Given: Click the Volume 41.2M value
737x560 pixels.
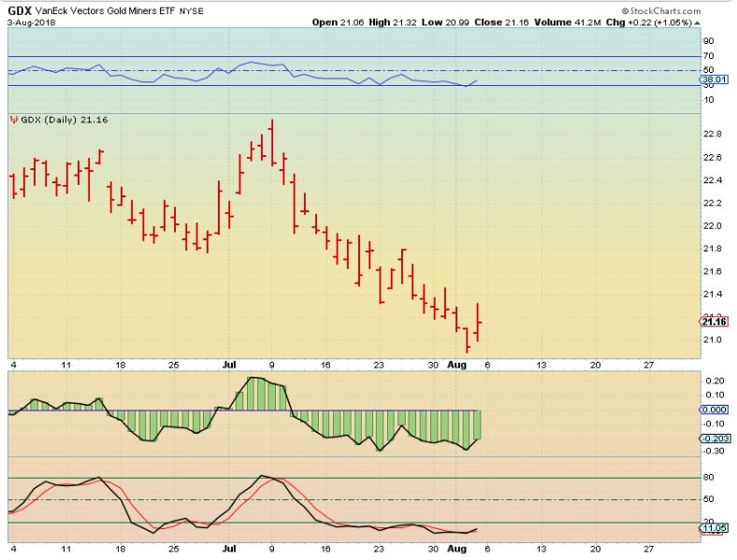Looking at the screenshot, I should [568, 22].
